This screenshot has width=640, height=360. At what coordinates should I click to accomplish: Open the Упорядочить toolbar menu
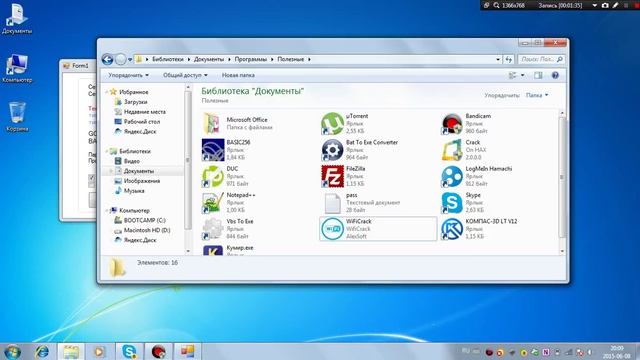[129, 75]
